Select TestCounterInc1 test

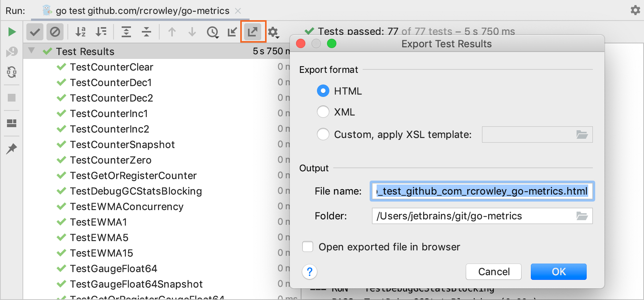click(109, 114)
